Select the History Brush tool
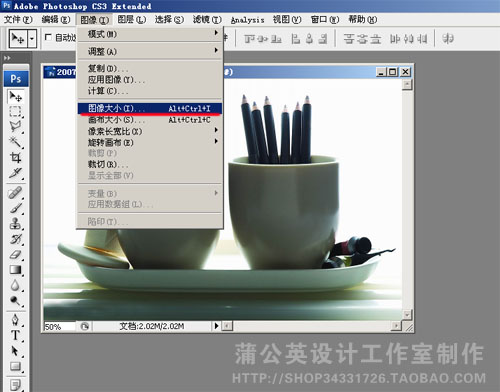Viewport: 500px width, 392px height. pos(15,239)
